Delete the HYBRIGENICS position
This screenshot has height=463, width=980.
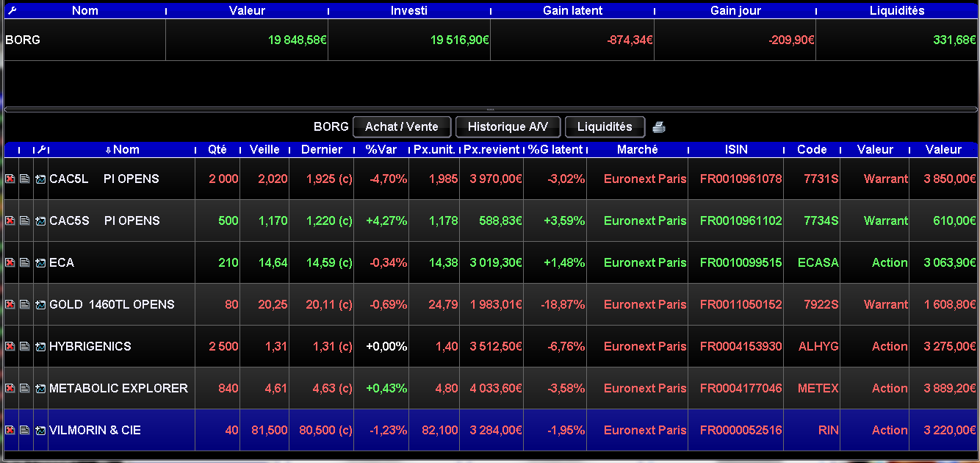[x=10, y=346]
